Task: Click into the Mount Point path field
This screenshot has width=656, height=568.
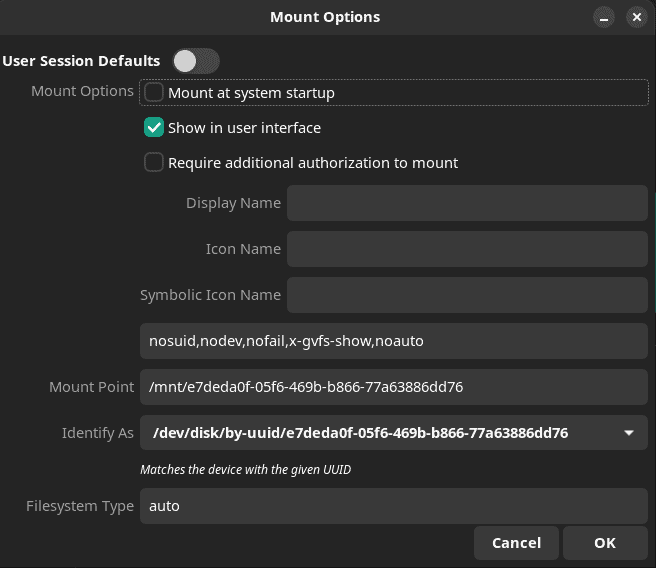Action: 393,387
